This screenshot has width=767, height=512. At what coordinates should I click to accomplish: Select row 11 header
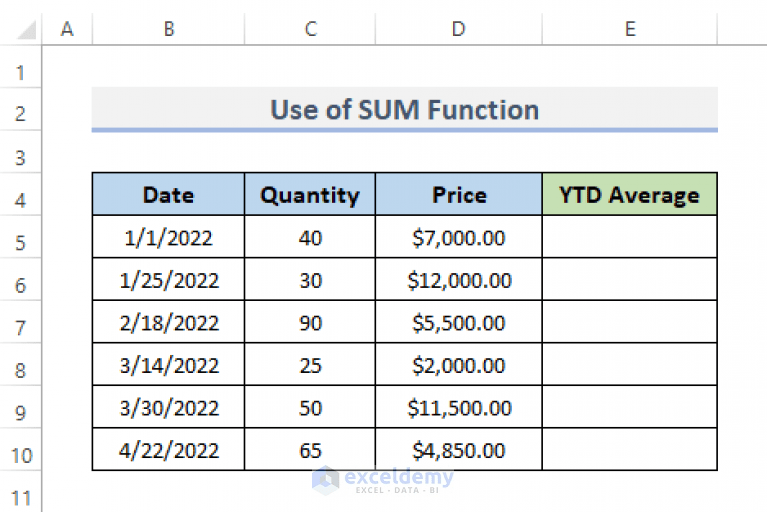[21, 492]
